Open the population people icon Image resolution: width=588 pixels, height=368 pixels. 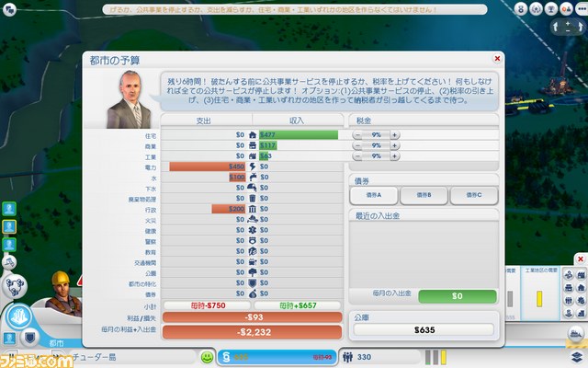click(x=348, y=357)
